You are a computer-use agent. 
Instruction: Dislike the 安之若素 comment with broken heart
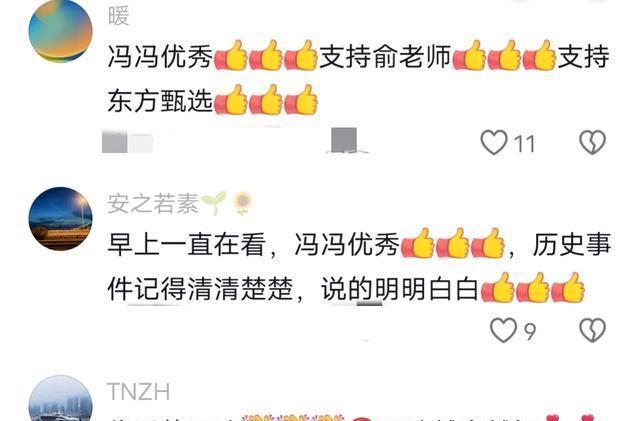[x=592, y=330]
